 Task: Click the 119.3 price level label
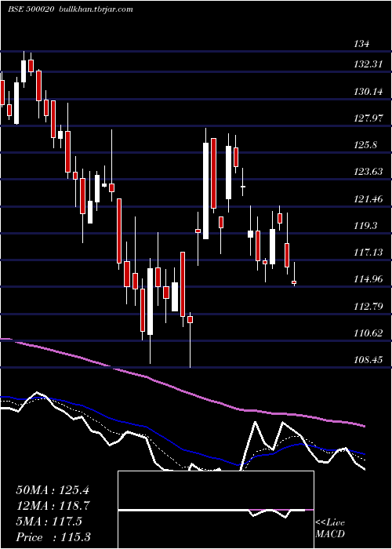[365, 226]
